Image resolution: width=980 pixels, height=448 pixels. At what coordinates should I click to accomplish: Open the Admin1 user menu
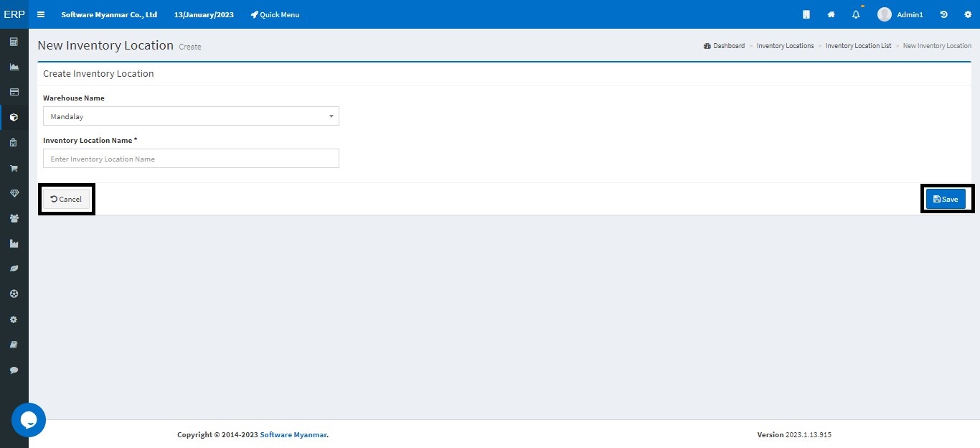pyautogui.click(x=900, y=14)
